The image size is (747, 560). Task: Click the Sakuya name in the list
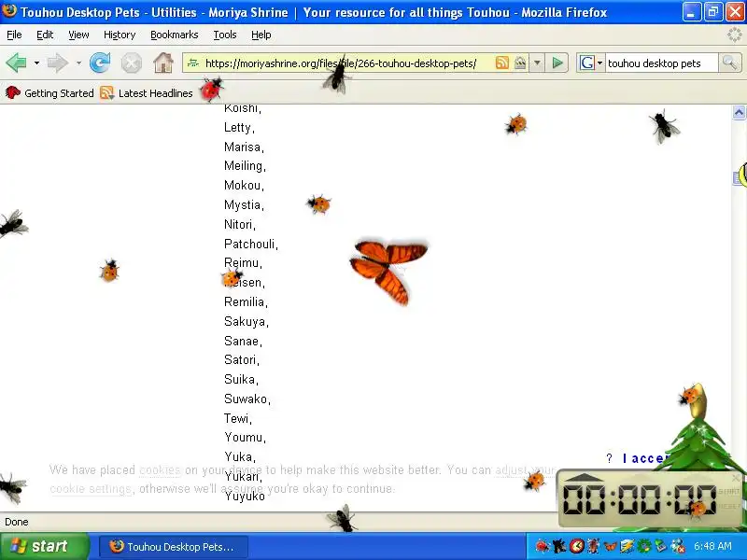pos(247,321)
